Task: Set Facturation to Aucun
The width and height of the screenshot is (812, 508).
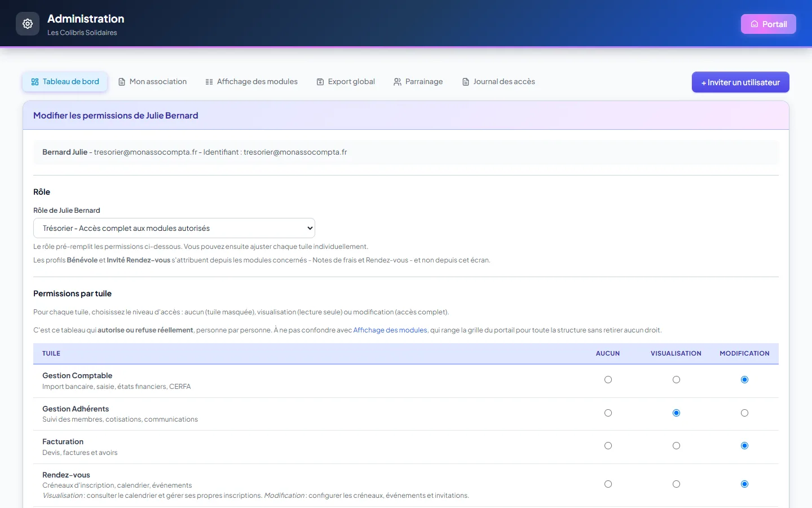Action: coord(608,446)
